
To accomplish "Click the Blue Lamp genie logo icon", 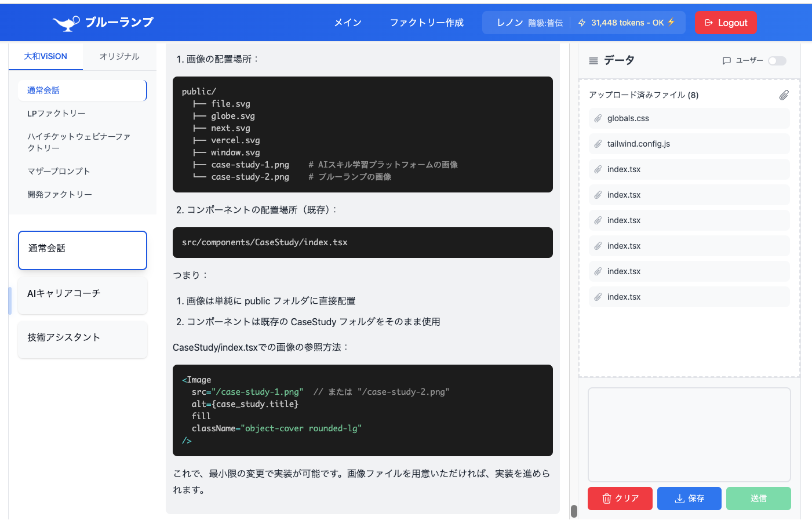I will [x=66, y=23].
